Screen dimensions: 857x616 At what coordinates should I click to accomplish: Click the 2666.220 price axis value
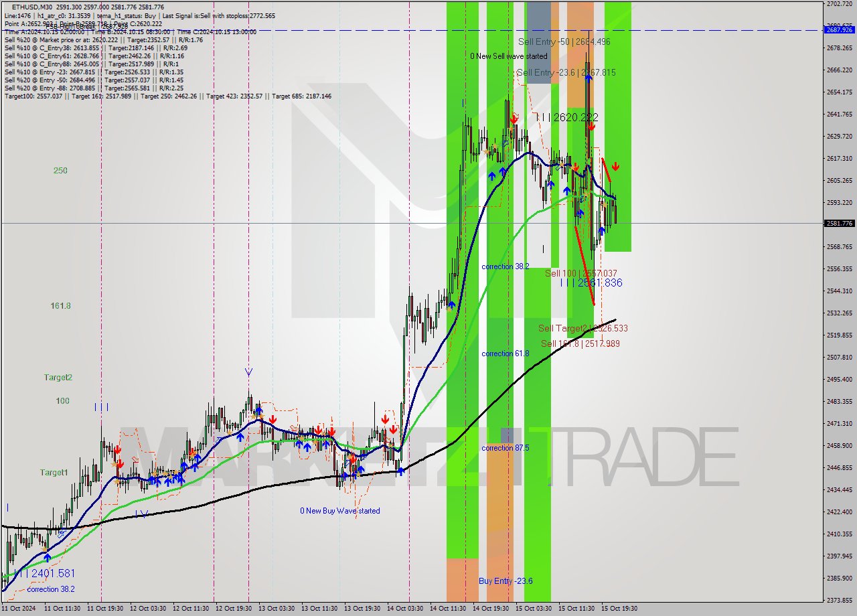[839, 70]
